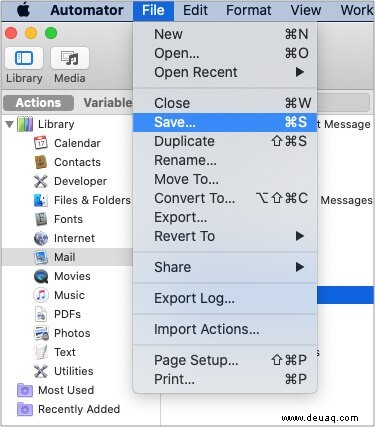
Task: Choose Move To… menu item
Action: (225, 179)
